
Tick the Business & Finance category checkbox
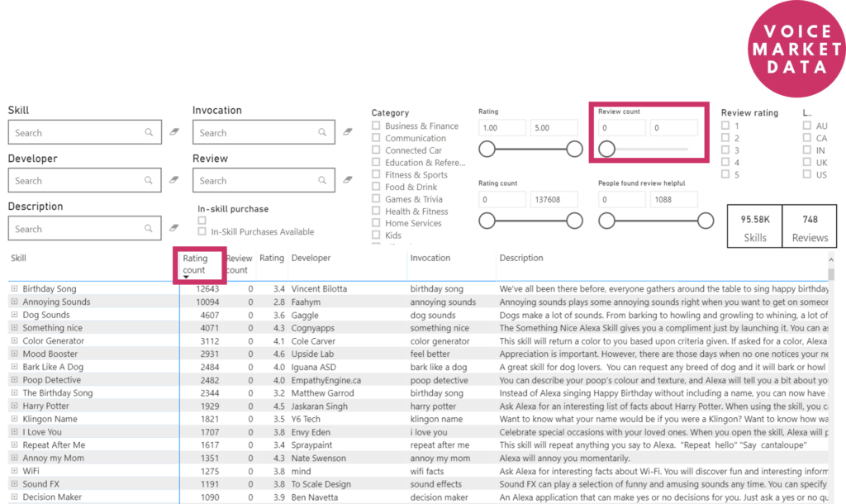click(x=376, y=126)
